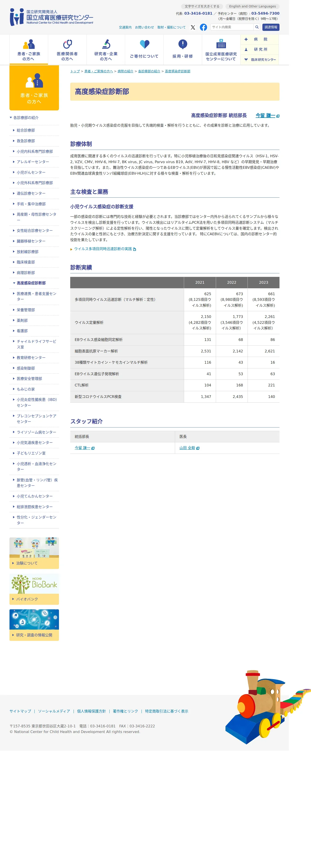Focus the サイト内検索 search field
Image resolution: width=311 pixels, height=868 pixels.
232,27
